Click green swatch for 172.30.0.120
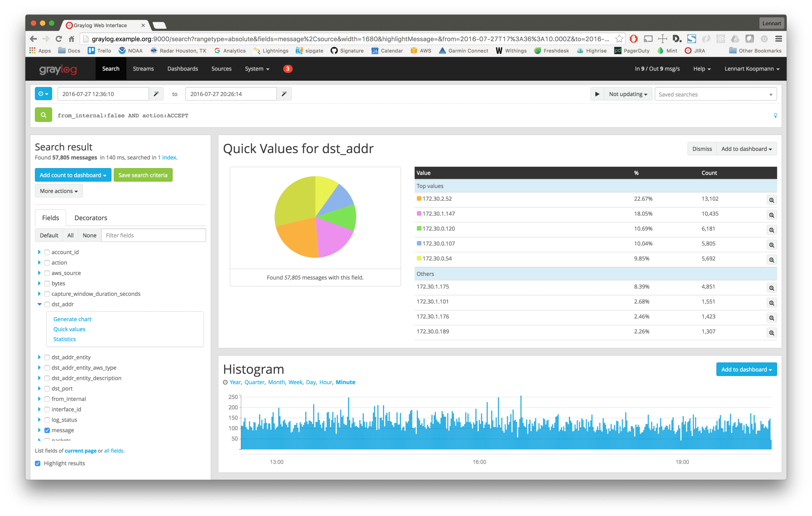This screenshot has height=516, width=812. [x=419, y=229]
